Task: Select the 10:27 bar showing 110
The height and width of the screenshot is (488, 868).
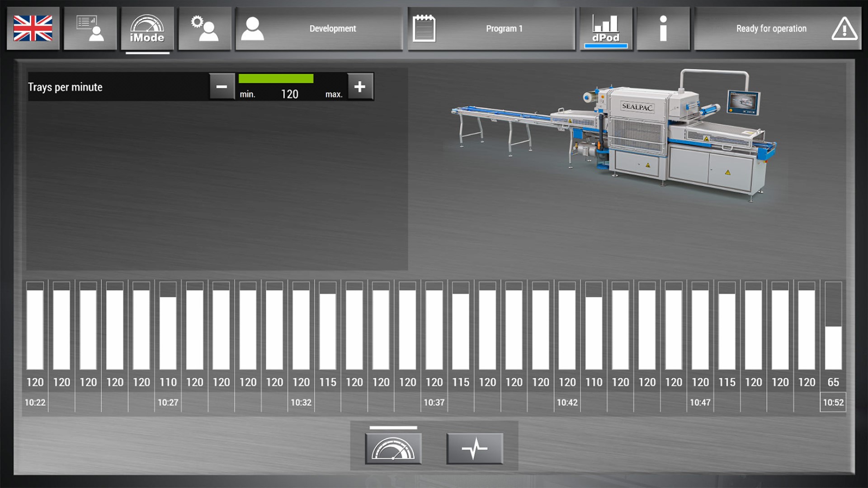Action: pos(168,332)
